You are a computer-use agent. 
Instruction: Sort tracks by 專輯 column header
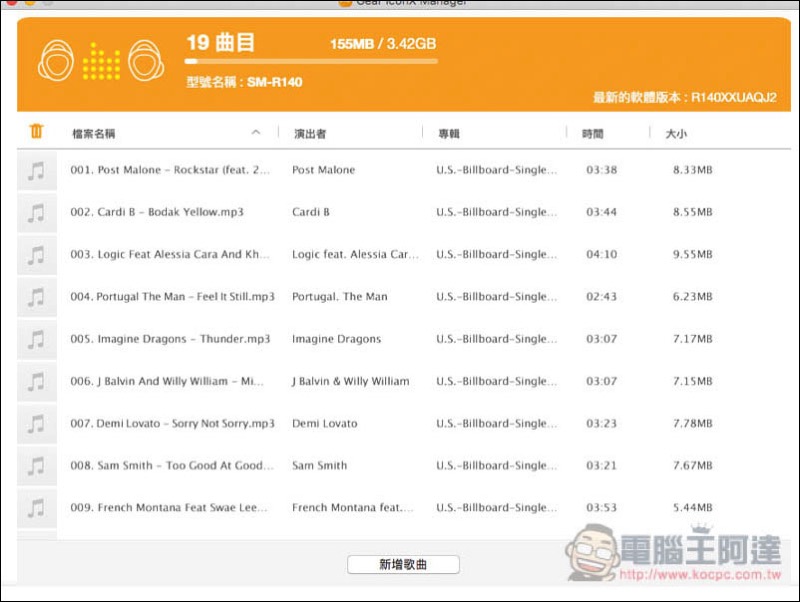click(449, 133)
